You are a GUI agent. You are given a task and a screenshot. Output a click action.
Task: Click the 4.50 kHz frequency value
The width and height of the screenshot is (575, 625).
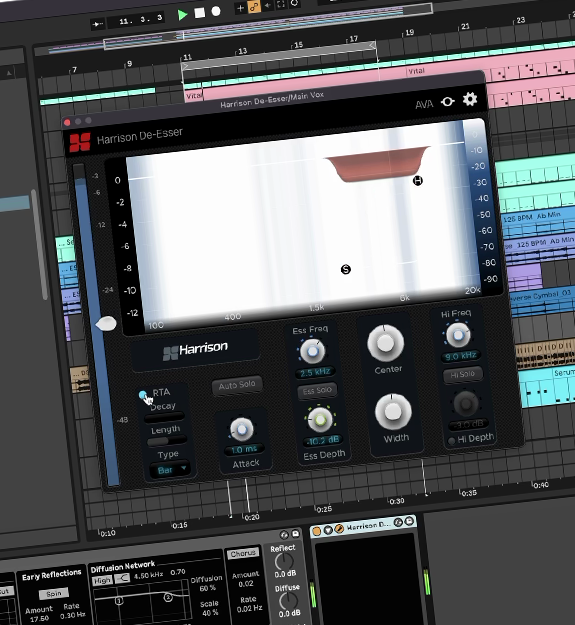coord(149,576)
